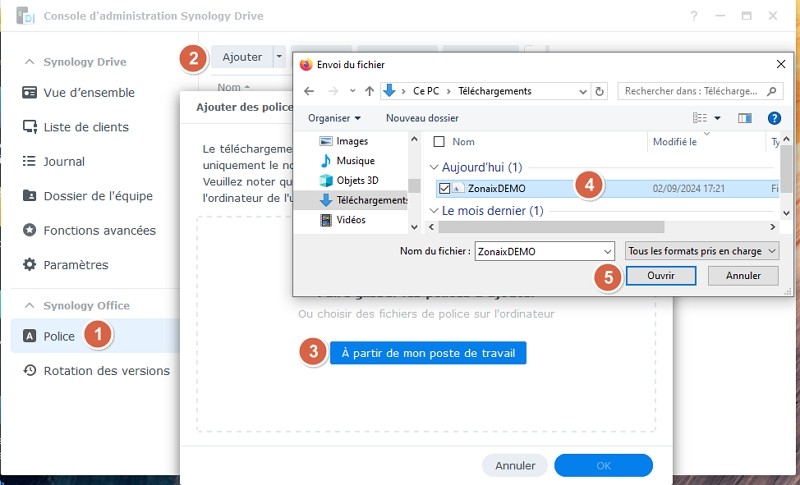
Task: Click Ce PC in the address path
Action: [426, 91]
